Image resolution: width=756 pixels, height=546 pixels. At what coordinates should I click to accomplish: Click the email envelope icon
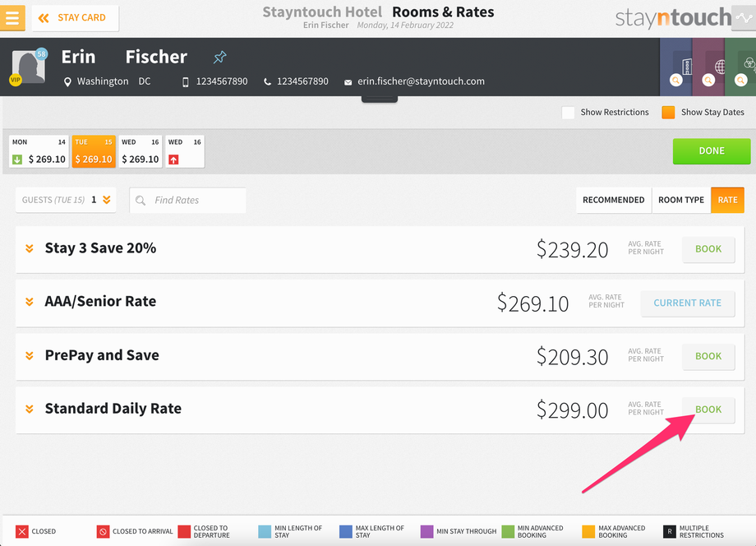[348, 82]
